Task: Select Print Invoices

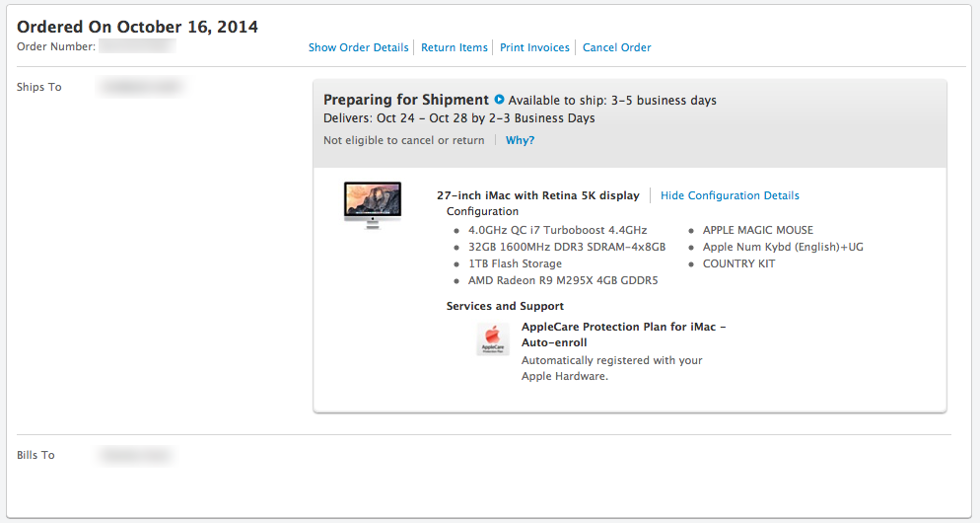Action: pos(534,47)
